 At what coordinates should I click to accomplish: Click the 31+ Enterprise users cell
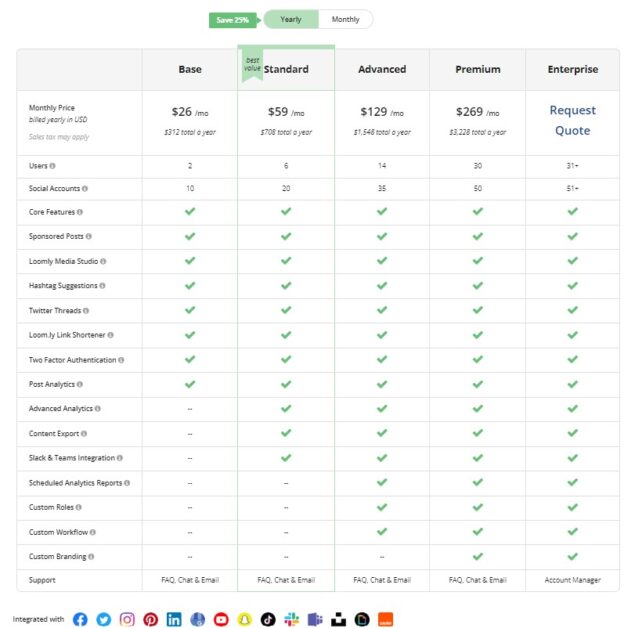(x=573, y=166)
